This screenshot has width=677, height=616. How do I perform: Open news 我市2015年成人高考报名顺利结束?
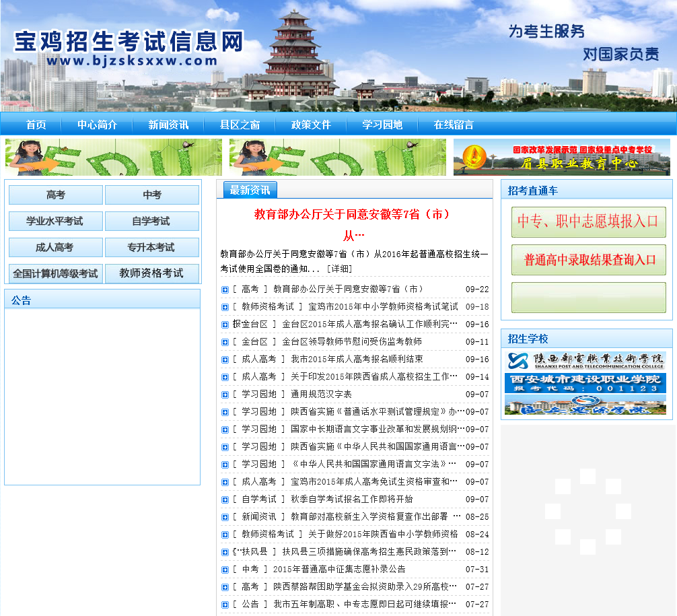tap(357, 359)
